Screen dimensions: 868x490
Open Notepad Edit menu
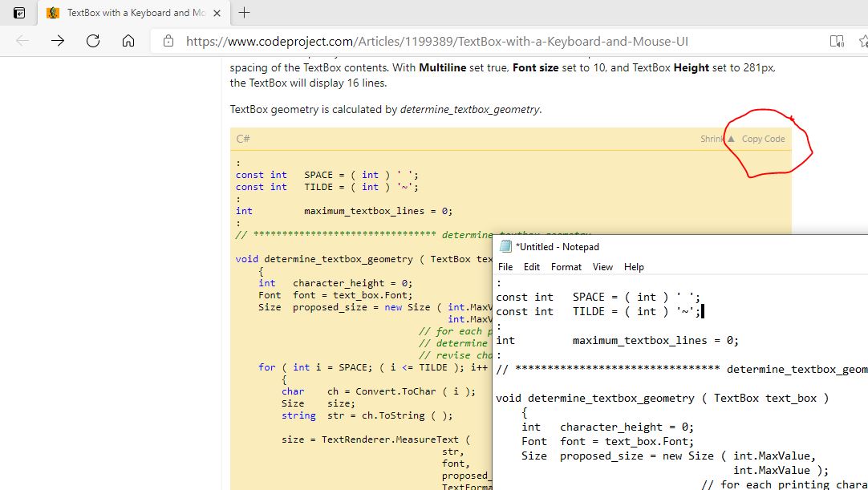531,267
